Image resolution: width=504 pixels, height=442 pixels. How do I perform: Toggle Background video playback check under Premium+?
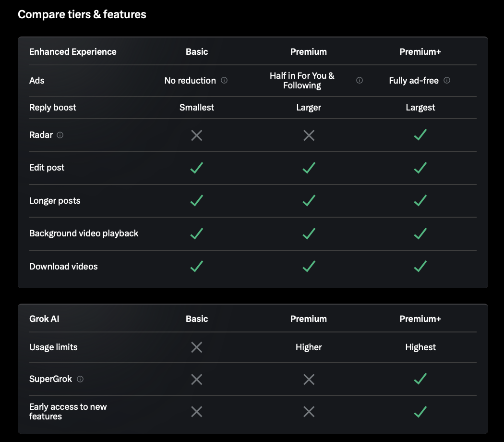[x=420, y=234]
